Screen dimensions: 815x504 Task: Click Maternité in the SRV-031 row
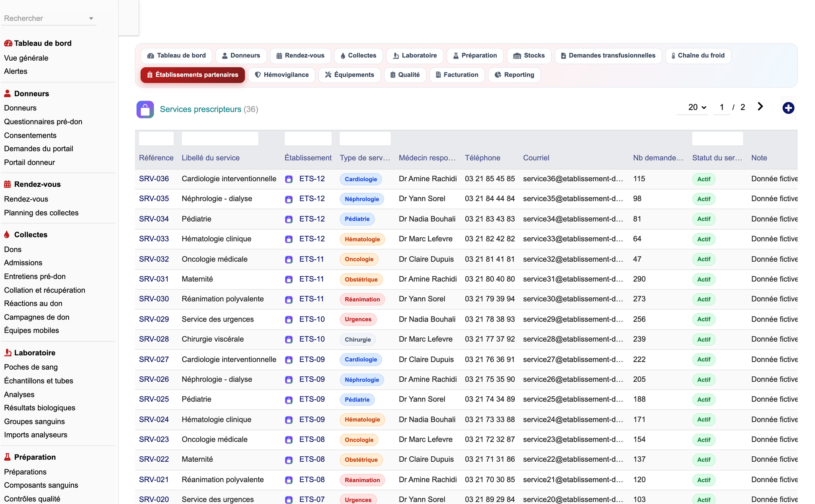point(197,279)
